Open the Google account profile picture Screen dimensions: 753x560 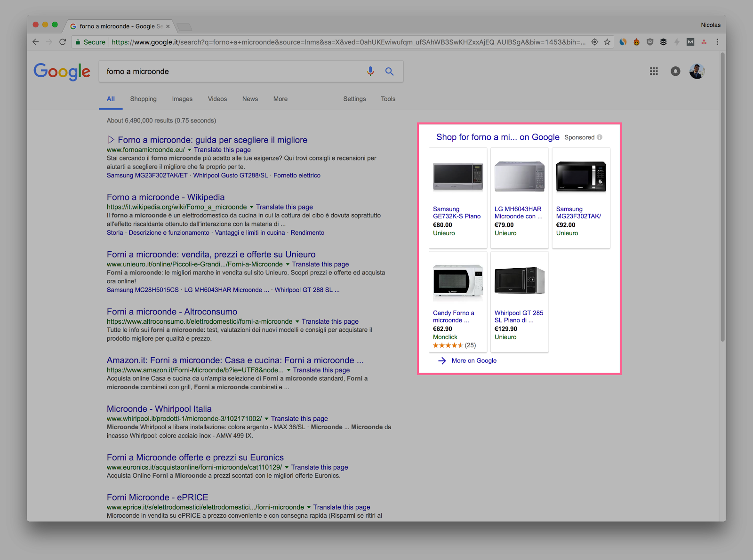(697, 71)
